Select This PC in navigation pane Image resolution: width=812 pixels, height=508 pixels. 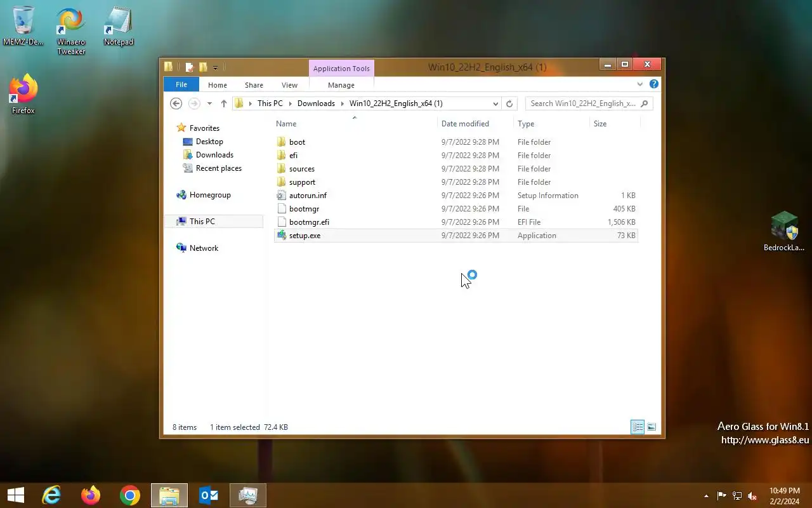coord(214,222)
